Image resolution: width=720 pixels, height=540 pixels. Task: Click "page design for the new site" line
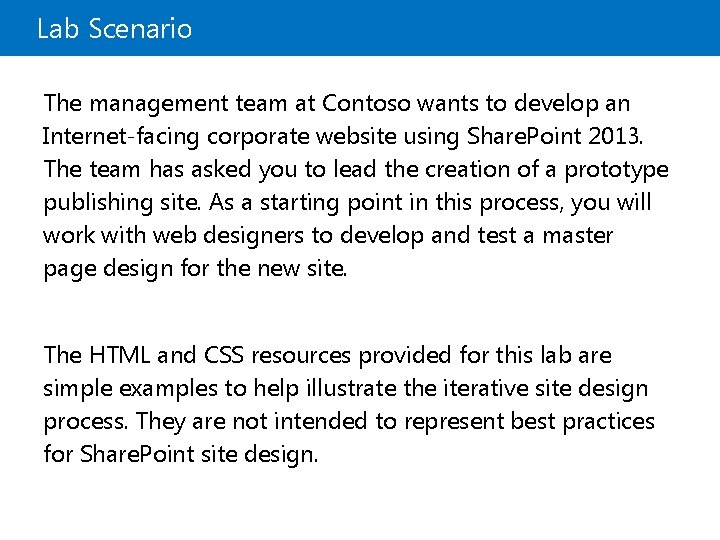click(x=195, y=269)
